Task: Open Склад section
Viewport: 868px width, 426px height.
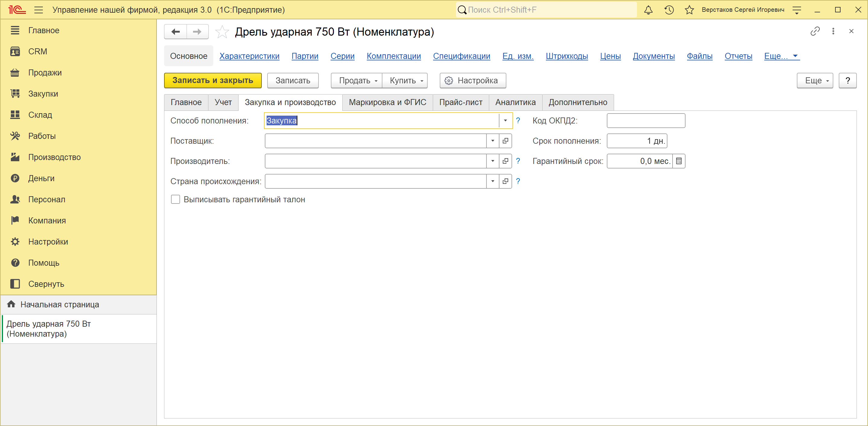Action: pyautogui.click(x=78, y=115)
